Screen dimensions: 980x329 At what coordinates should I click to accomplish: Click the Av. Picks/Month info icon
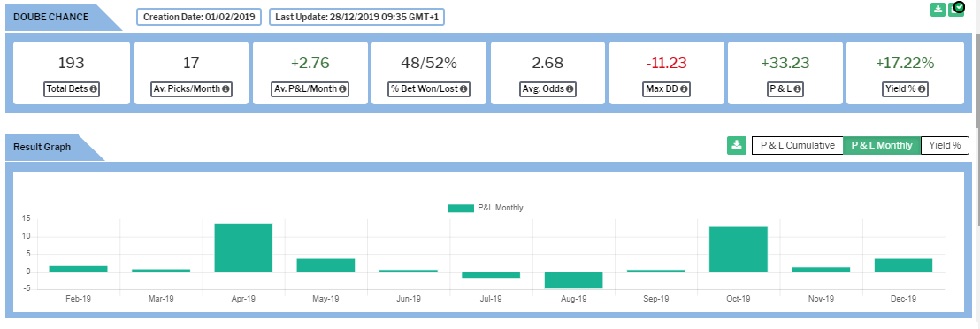click(226, 88)
